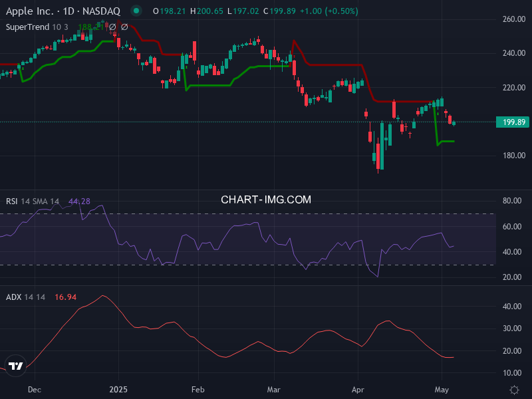The width and height of the screenshot is (532, 399).
Task: Click the Apple Inc. symbol title
Action: (63, 11)
